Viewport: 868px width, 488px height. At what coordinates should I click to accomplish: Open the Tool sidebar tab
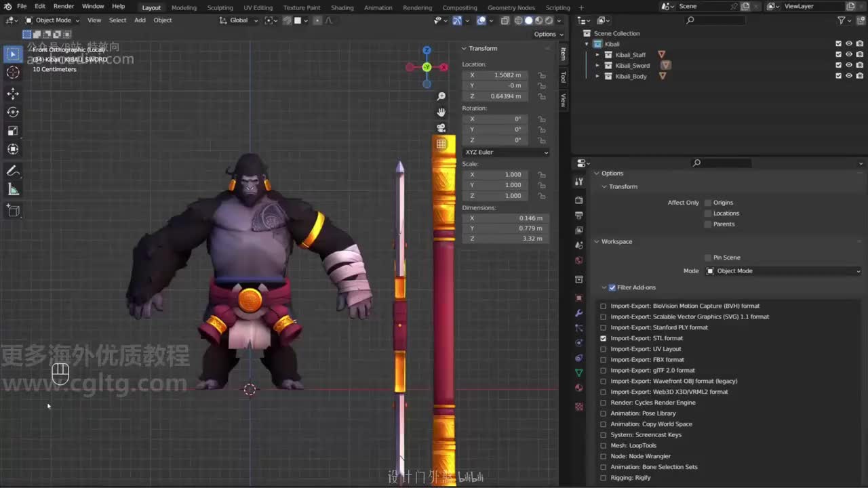pos(563,77)
